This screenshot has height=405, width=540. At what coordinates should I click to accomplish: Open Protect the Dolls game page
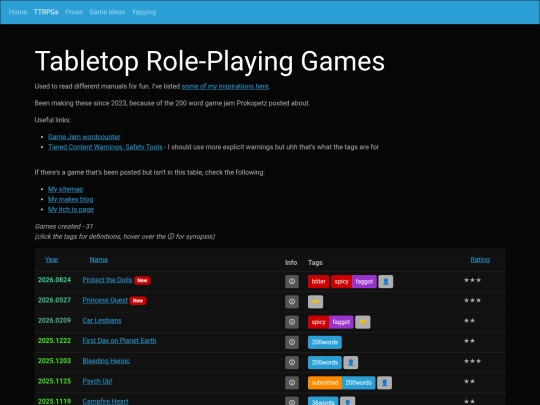107,280
